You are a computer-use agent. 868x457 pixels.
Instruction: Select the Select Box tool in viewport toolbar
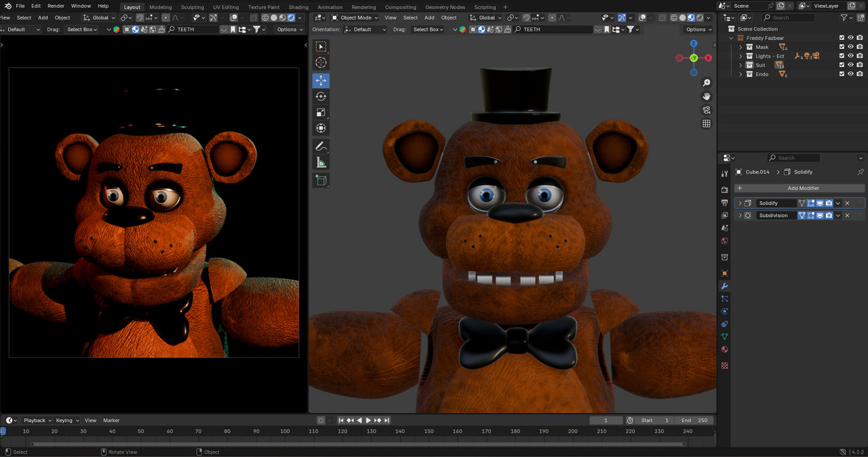coord(321,47)
